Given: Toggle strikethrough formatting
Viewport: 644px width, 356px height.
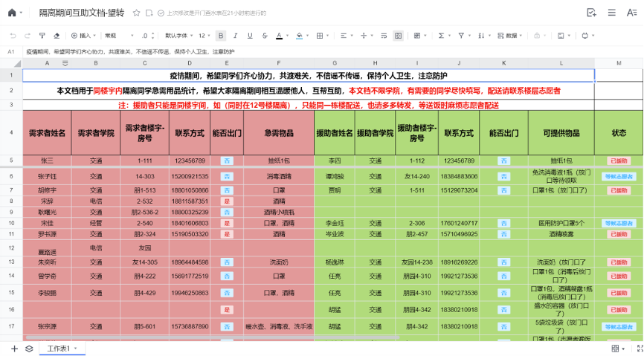Looking at the screenshot, I should point(264,35).
